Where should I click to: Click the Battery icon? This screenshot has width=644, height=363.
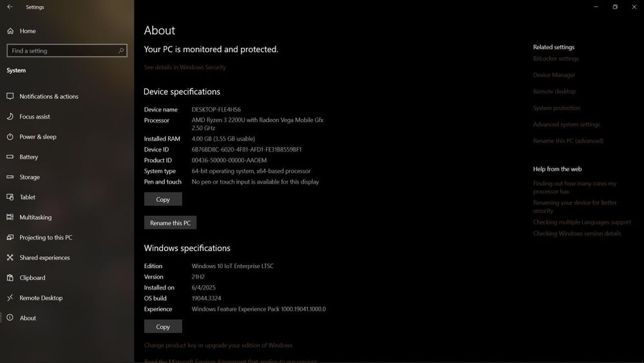(10, 157)
